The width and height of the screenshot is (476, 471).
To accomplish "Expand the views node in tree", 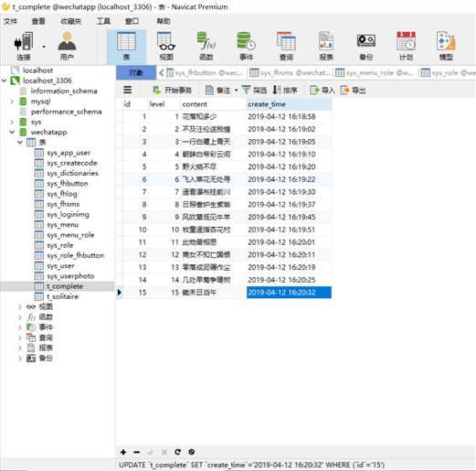I will (x=20, y=306).
